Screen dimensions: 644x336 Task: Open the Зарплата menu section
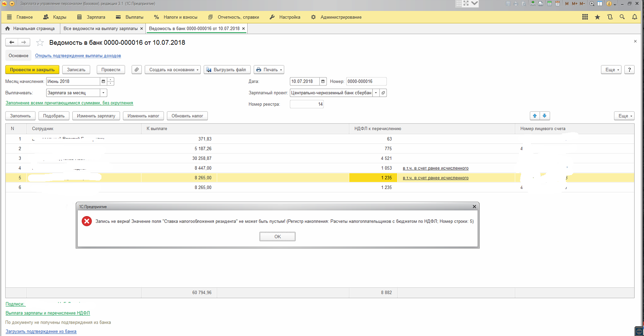(91, 17)
